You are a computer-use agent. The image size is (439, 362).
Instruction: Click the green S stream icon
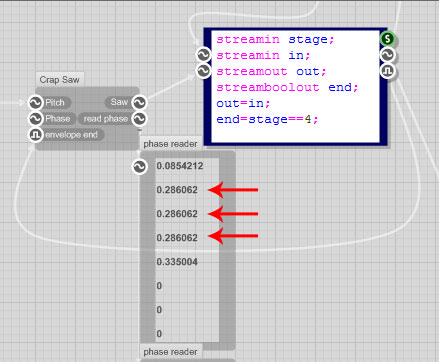point(387,39)
